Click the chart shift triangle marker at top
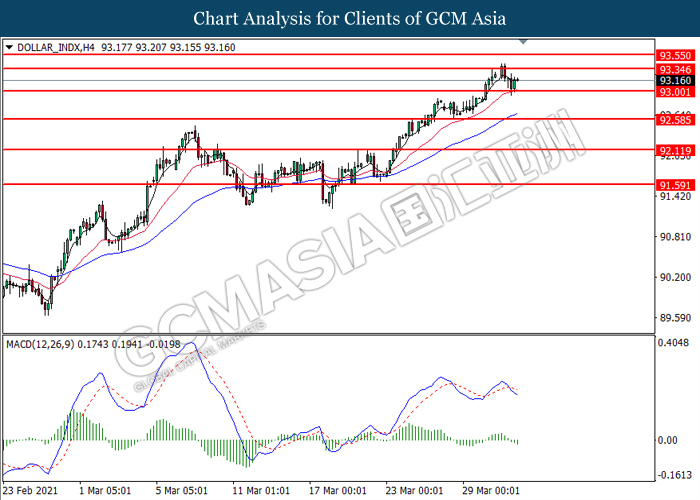The width and height of the screenshot is (700, 500). point(522,43)
